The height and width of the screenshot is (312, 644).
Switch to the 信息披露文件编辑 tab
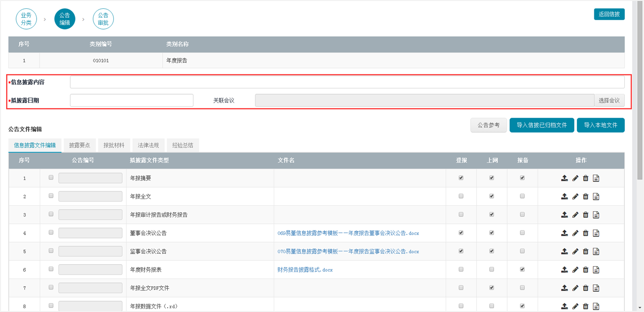coord(35,145)
